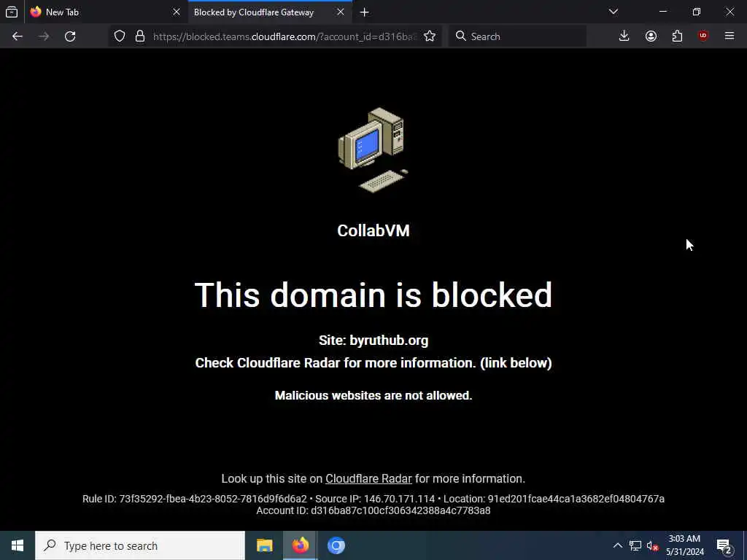This screenshot has height=560, width=747.
Task: Open extensions puzzle icon
Action: (677, 36)
